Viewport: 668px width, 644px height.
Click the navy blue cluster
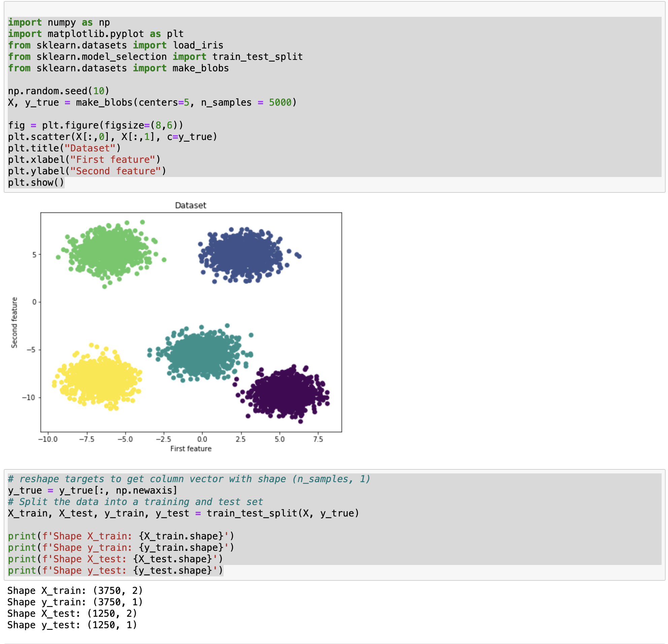click(244, 254)
